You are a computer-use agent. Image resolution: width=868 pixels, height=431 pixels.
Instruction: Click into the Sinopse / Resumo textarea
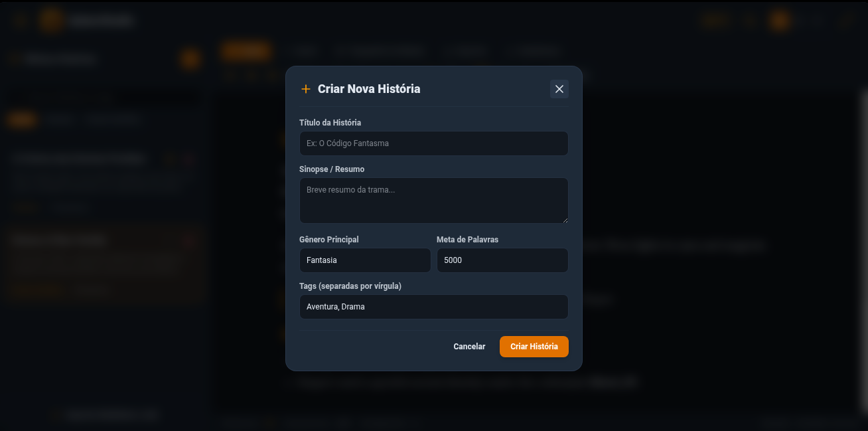click(434, 201)
